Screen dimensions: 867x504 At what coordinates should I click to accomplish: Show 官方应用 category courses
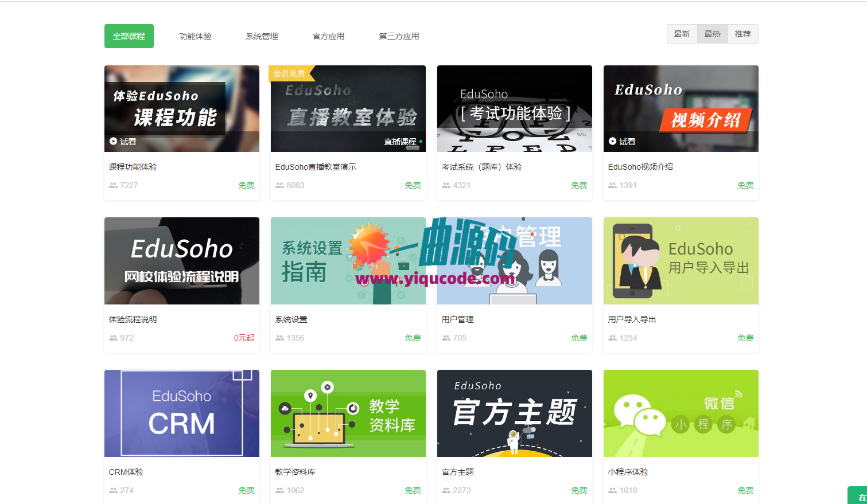328,36
